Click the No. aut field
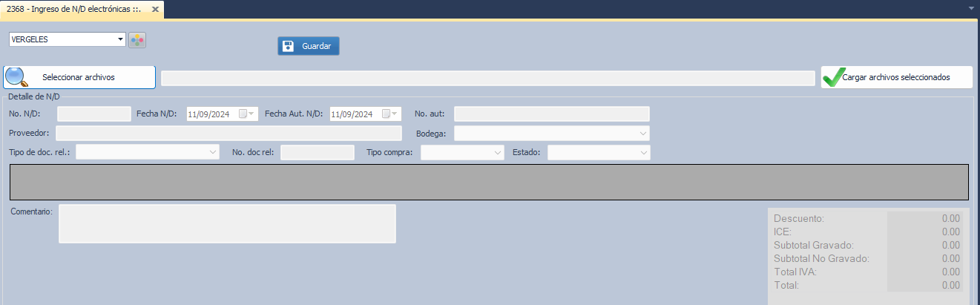The height and width of the screenshot is (305, 980). coord(551,114)
